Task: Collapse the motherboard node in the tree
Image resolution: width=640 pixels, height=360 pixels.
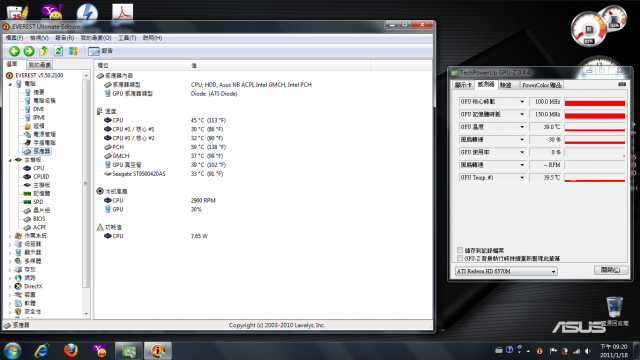Action: pos(10,160)
